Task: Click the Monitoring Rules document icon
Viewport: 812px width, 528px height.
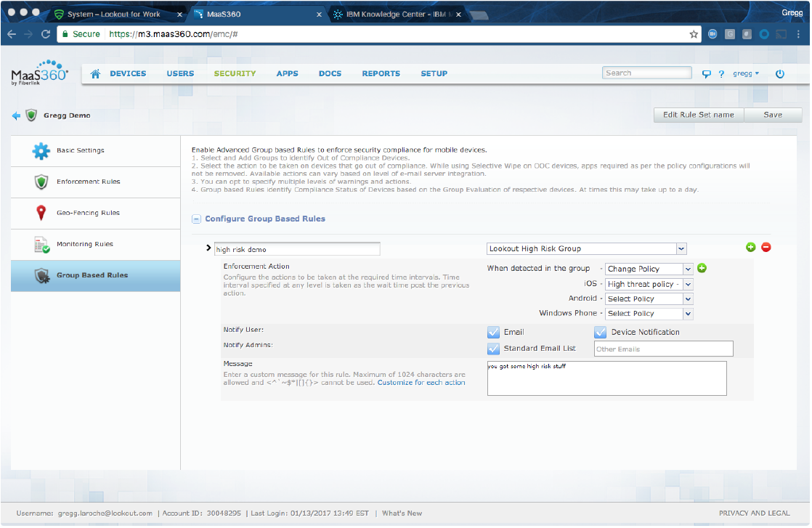Action: (41, 244)
